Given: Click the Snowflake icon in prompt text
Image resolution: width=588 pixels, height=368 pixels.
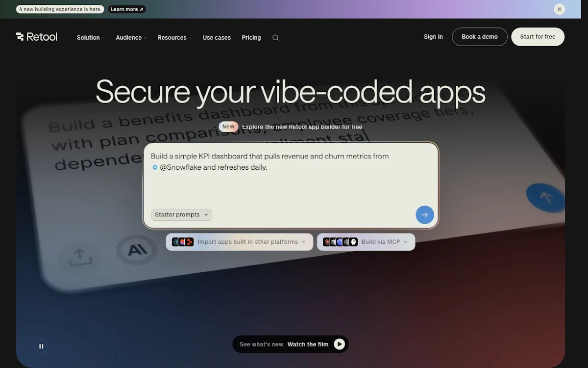Looking at the screenshot, I should (x=155, y=167).
